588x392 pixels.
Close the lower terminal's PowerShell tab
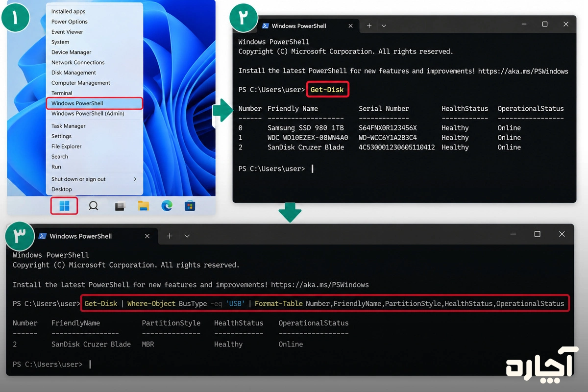click(x=147, y=236)
